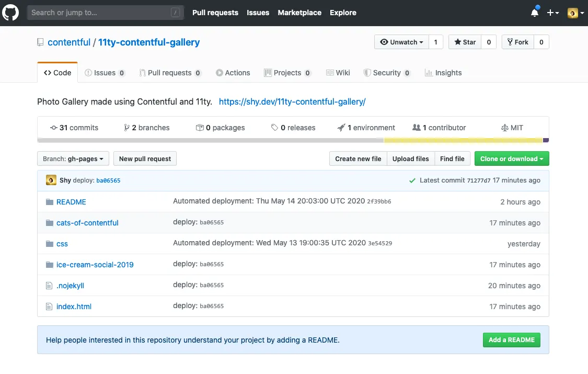The height and width of the screenshot is (374, 588).
Task: View the 0 packages page
Action: pyautogui.click(x=221, y=128)
